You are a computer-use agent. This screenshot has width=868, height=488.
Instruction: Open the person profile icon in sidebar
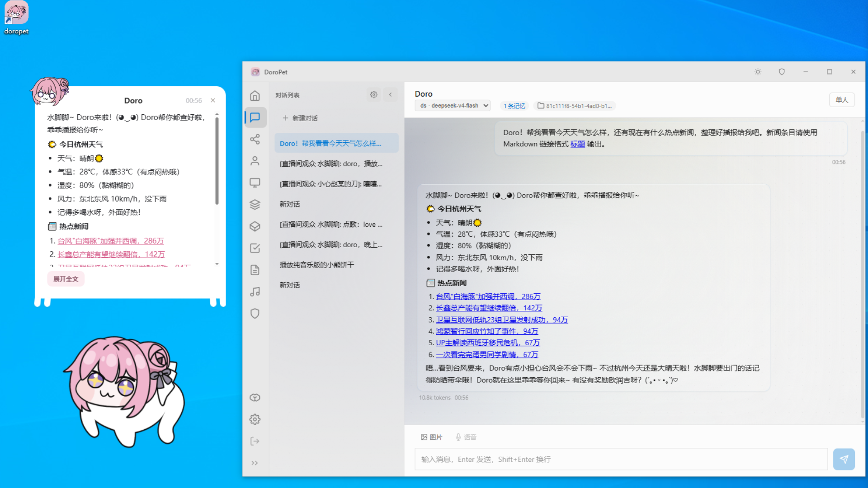pyautogui.click(x=255, y=161)
